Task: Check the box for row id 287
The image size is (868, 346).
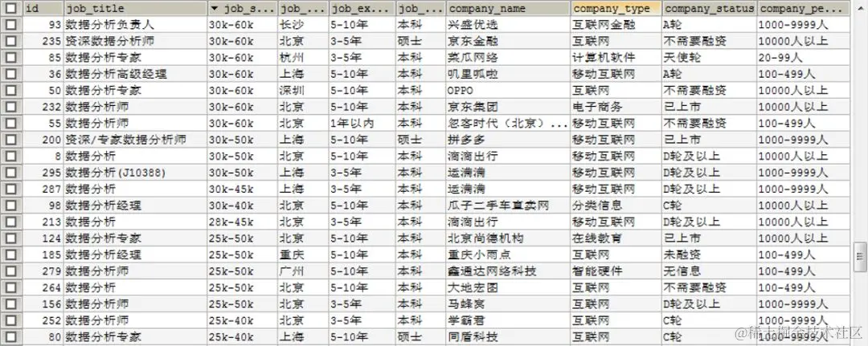Action: point(11,189)
